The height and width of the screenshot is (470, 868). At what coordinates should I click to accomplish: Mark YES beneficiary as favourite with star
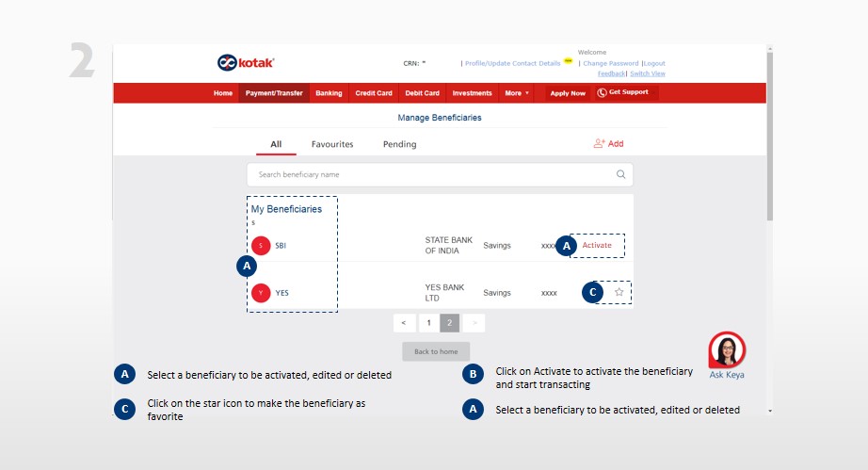click(x=619, y=292)
